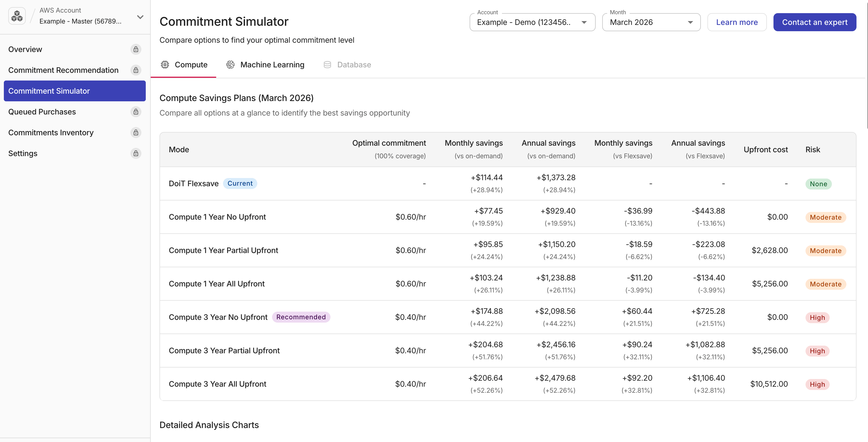This screenshot has width=868, height=442.
Task: Open the Month dropdown showing March 2026
Action: (x=651, y=22)
